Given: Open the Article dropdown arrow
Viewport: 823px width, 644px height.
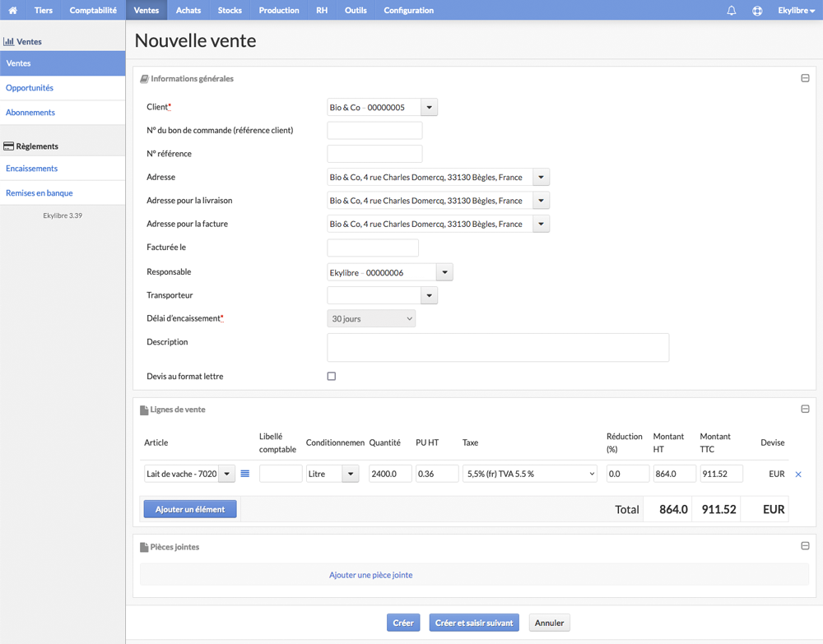Looking at the screenshot, I should [227, 474].
